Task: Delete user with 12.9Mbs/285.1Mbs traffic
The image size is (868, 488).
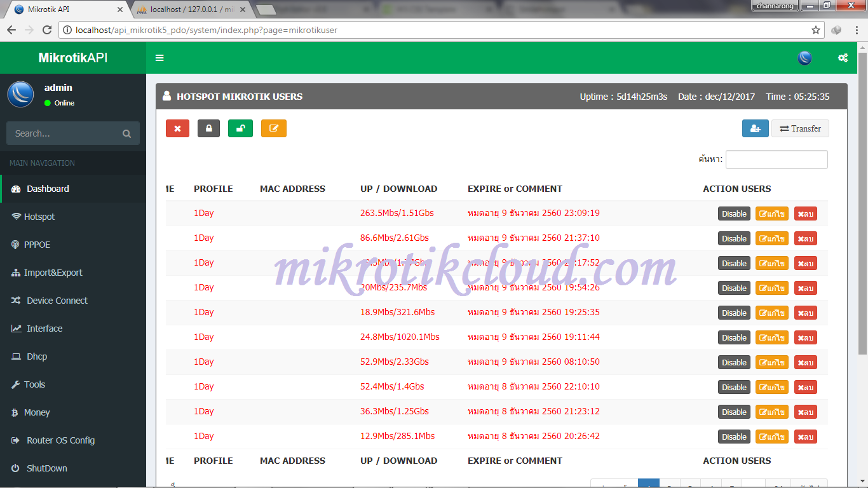Action: point(806,437)
